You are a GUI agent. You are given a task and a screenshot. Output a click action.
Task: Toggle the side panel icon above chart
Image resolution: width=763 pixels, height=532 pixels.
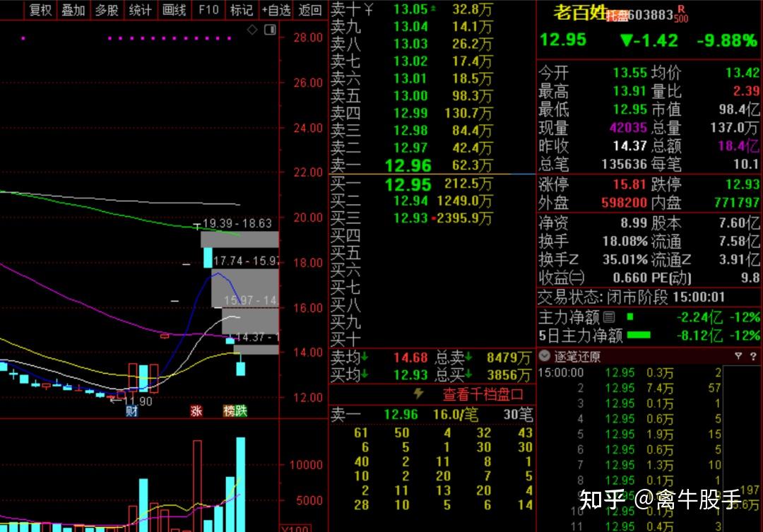tap(270, 30)
